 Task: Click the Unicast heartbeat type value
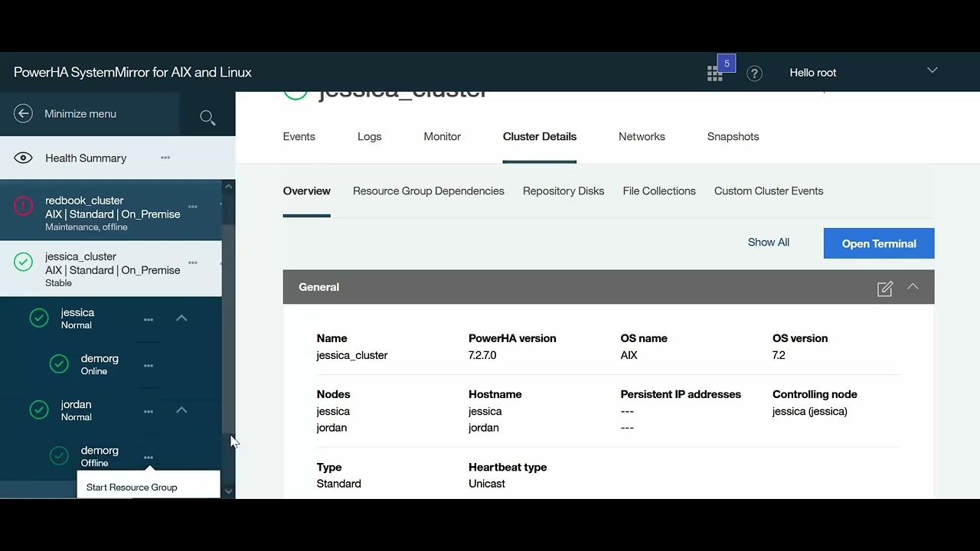[487, 484]
